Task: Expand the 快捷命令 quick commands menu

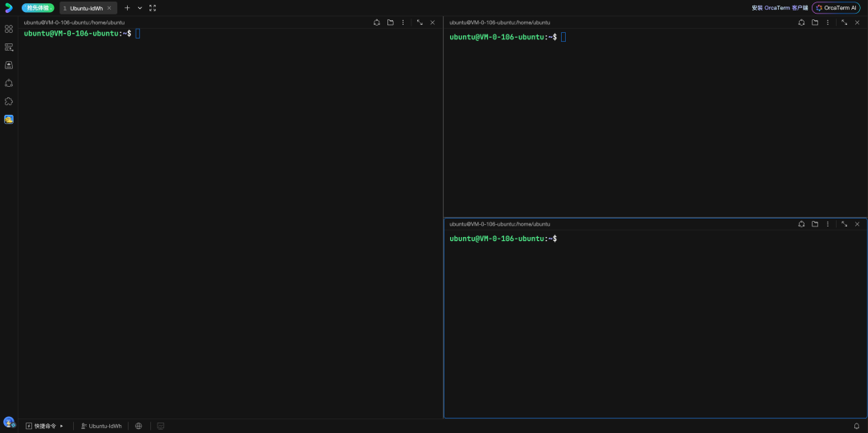Action: tap(44, 426)
